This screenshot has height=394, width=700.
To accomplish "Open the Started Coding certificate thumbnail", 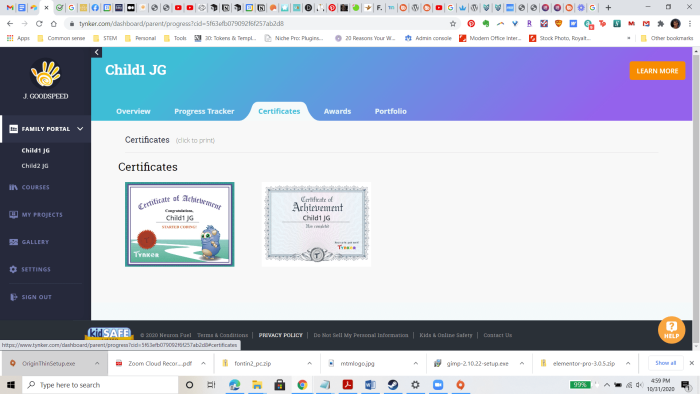I will pos(179,224).
